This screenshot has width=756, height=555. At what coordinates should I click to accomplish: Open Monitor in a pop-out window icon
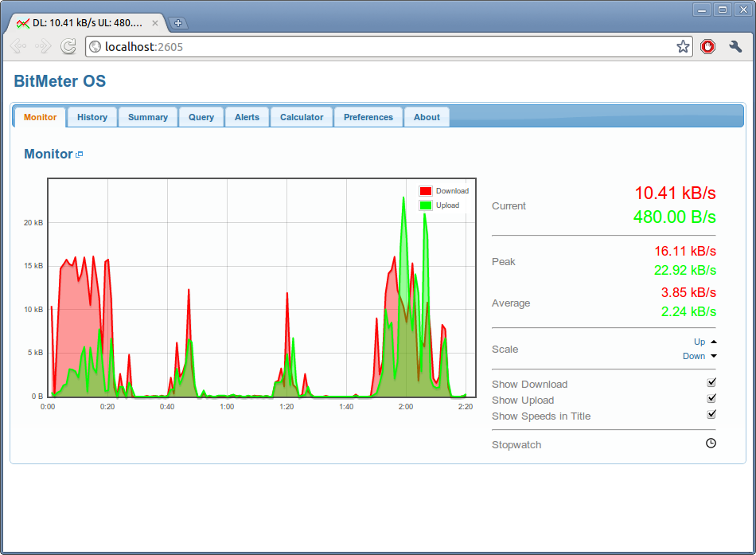point(80,154)
